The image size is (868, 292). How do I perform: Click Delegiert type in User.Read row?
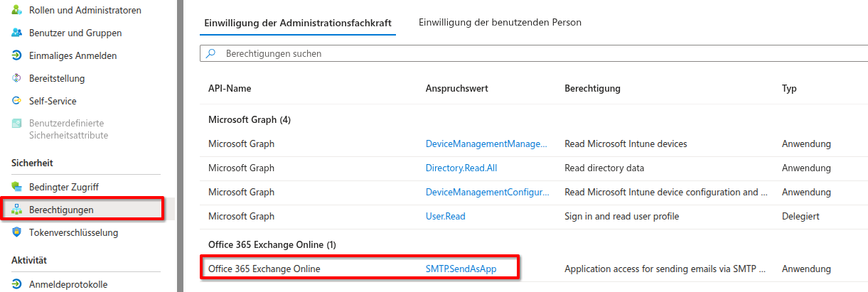tap(801, 217)
